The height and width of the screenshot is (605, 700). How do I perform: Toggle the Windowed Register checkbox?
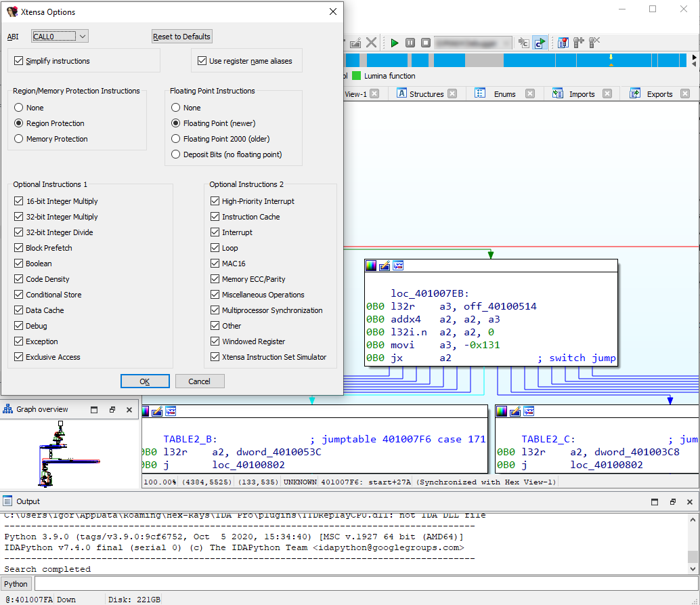215,341
